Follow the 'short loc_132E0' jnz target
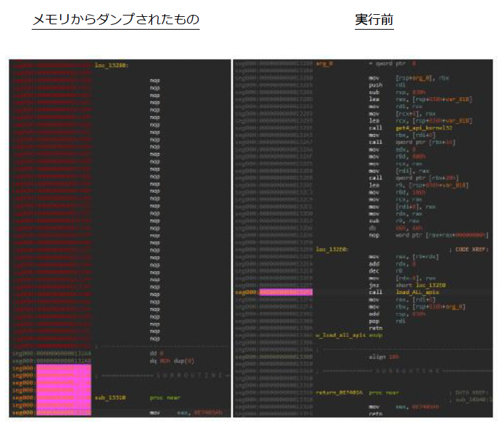Screen dimensions: 504x426 tap(421, 285)
